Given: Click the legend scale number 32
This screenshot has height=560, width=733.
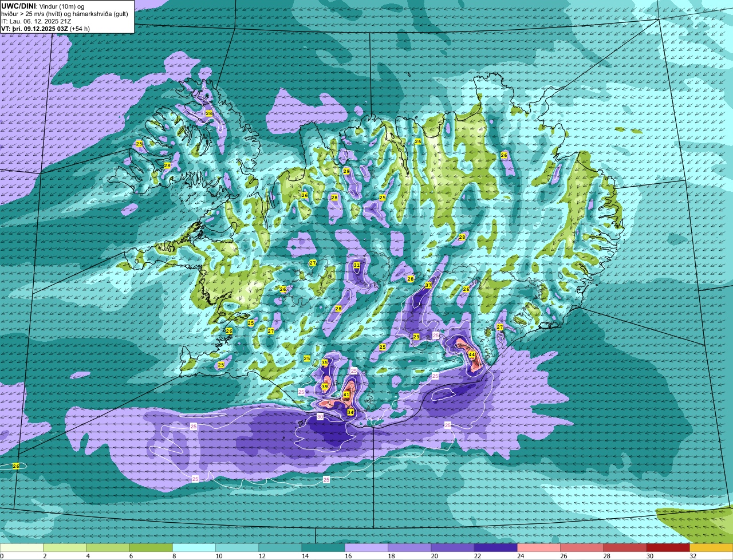Looking at the screenshot, I should [x=693, y=556].
